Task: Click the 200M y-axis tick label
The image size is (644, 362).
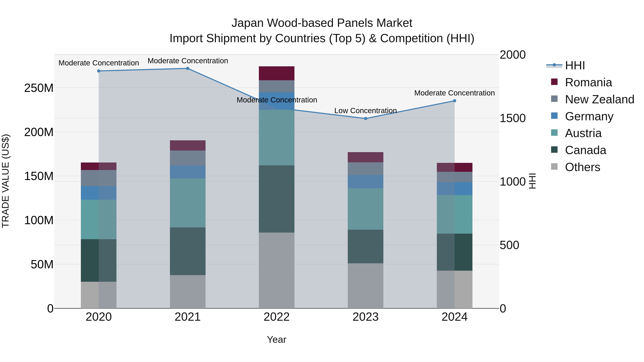Action: click(x=39, y=132)
